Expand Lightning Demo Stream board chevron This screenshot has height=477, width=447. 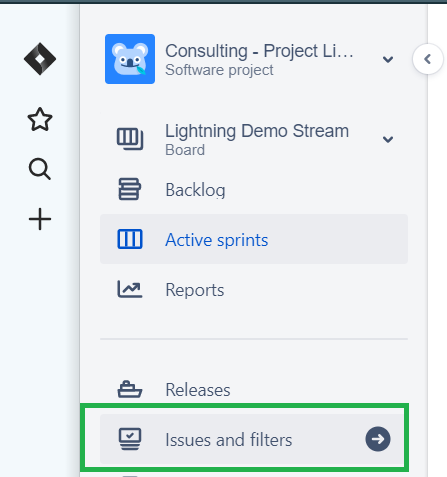tap(388, 139)
